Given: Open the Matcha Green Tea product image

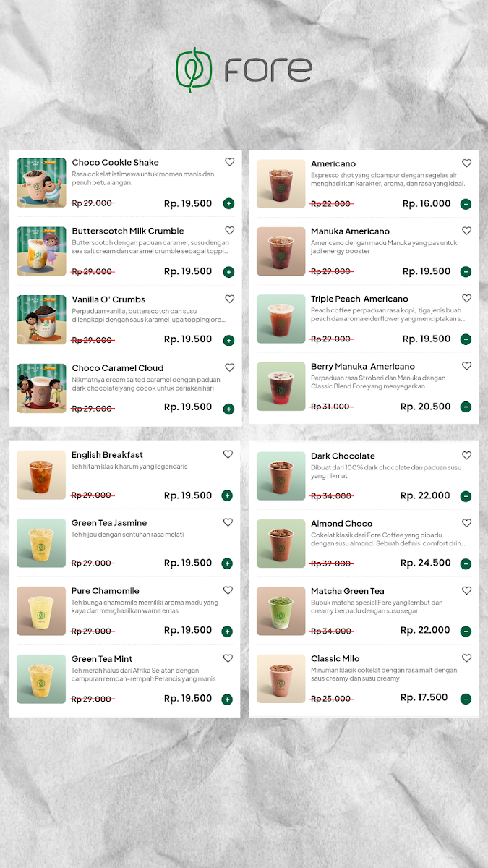Looking at the screenshot, I should click(281, 612).
